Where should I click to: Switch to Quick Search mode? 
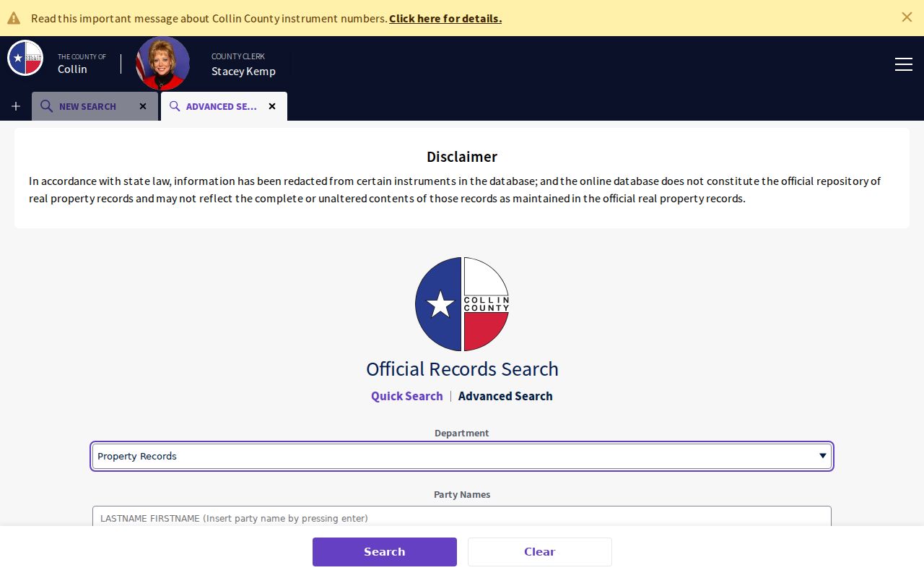(407, 396)
